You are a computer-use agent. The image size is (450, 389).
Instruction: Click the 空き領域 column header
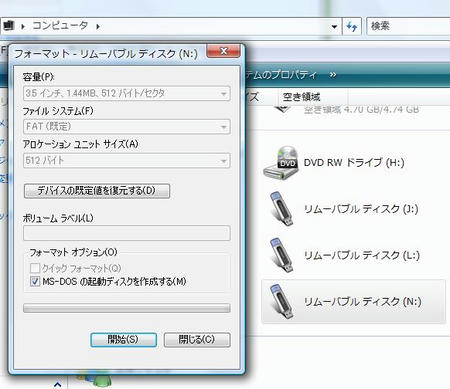tap(301, 97)
